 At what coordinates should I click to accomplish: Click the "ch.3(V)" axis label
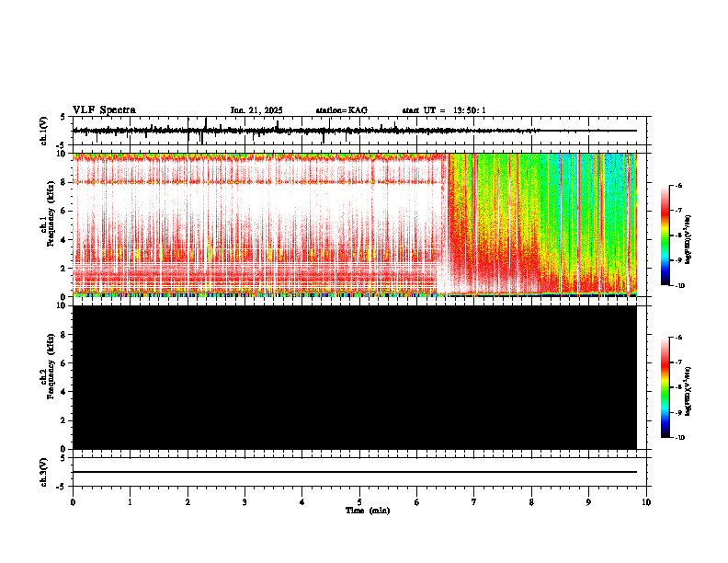[44, 472]
